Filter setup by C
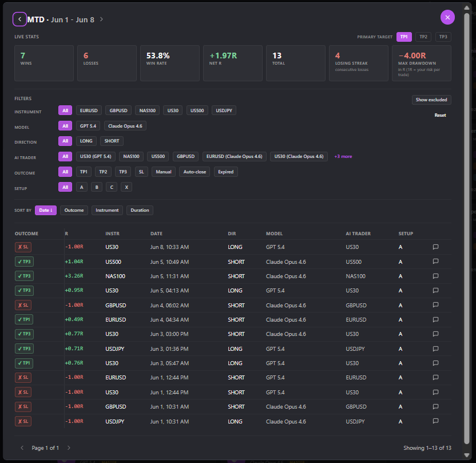Image resolution: width=476 pixels, height=463 pixels. pos(112,187)
